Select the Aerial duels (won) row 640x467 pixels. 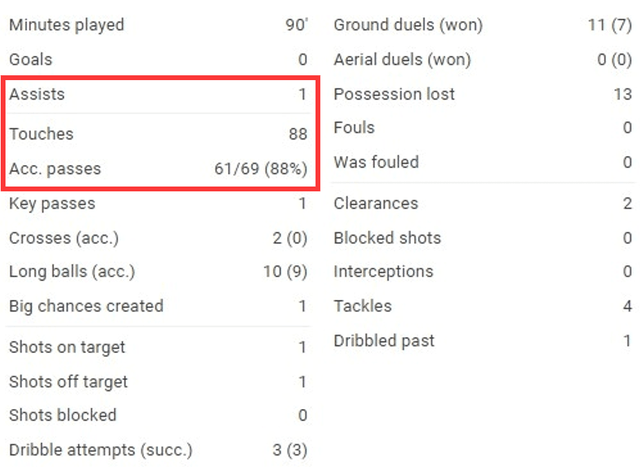pyautogui.click(x=483, y=60)
